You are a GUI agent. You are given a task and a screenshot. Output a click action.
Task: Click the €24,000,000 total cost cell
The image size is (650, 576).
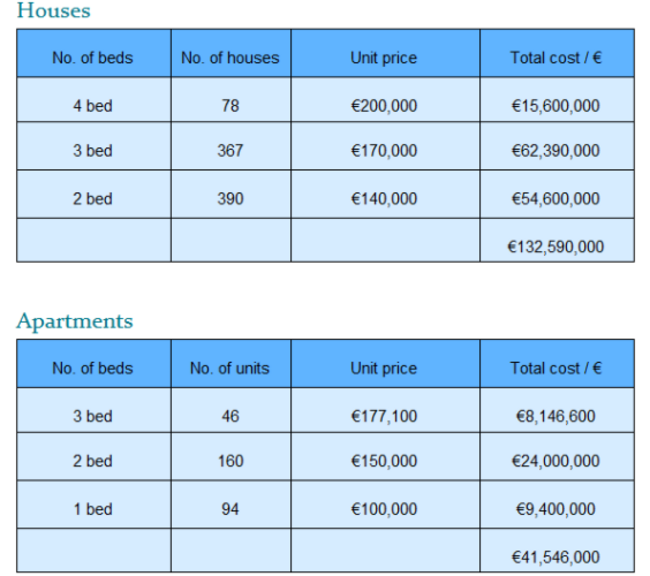point(557,457)
